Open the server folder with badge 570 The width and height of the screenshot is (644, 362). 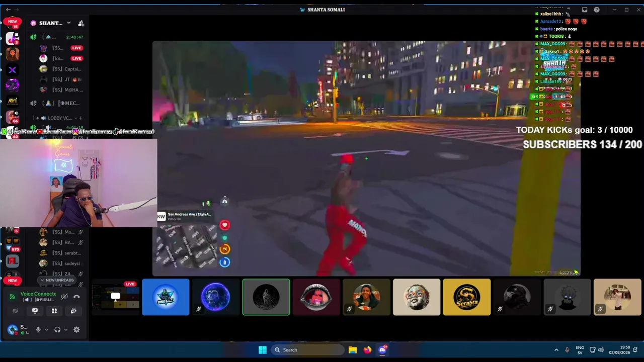(x=13, y=244)
